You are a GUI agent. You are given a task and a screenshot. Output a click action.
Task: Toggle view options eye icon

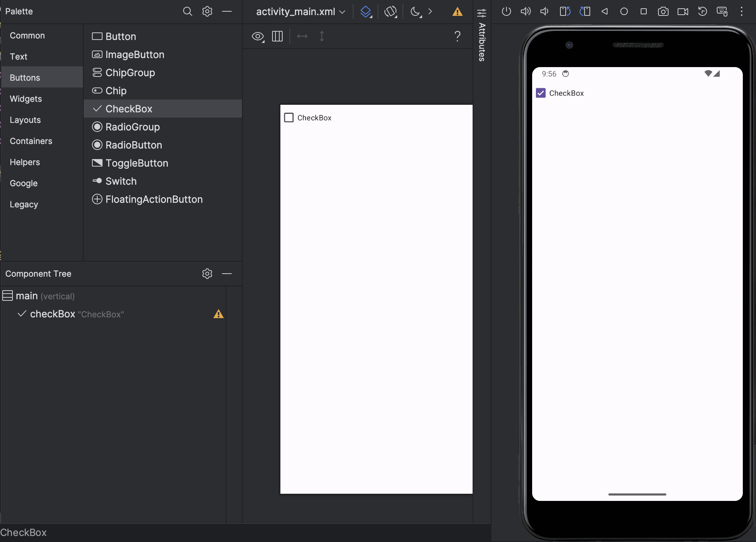point(258,37)
